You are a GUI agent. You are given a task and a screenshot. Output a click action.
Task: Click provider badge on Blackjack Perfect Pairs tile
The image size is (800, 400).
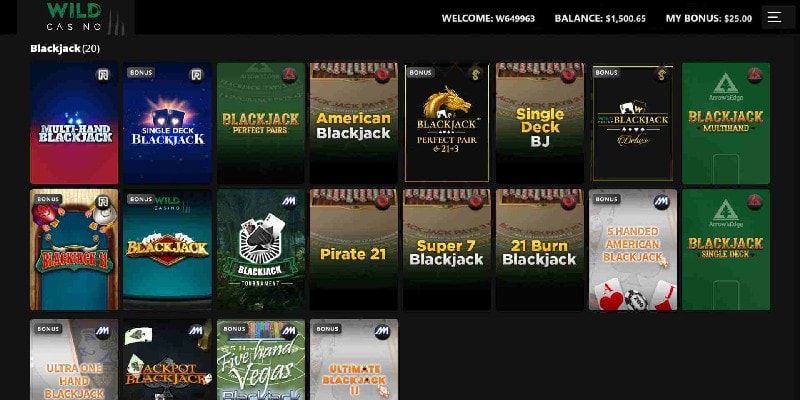290,75
